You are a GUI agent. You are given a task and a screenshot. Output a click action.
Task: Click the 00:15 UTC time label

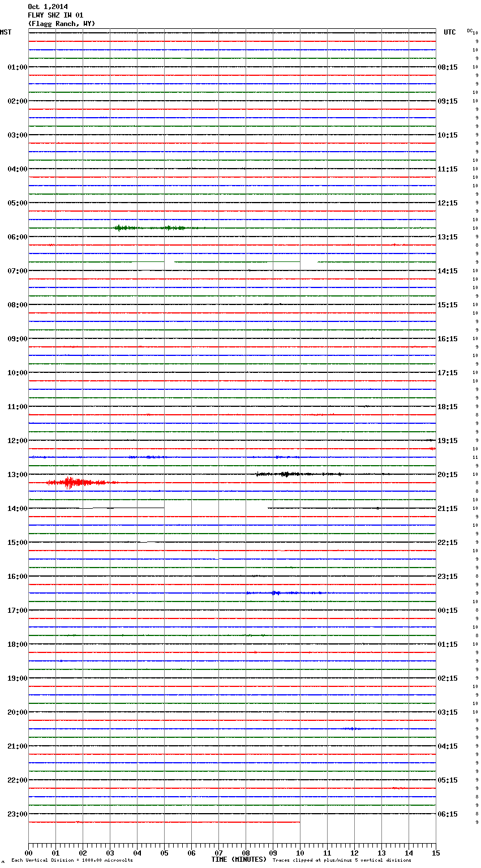448,611
